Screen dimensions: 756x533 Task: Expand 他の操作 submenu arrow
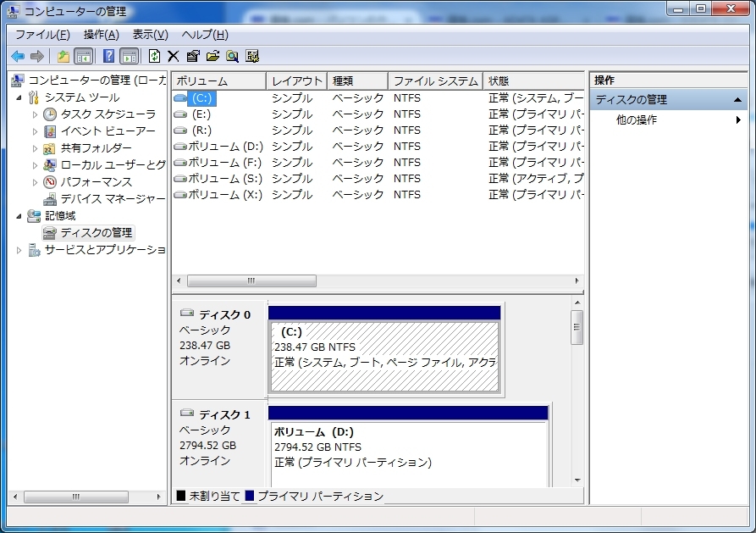[738, 119]
